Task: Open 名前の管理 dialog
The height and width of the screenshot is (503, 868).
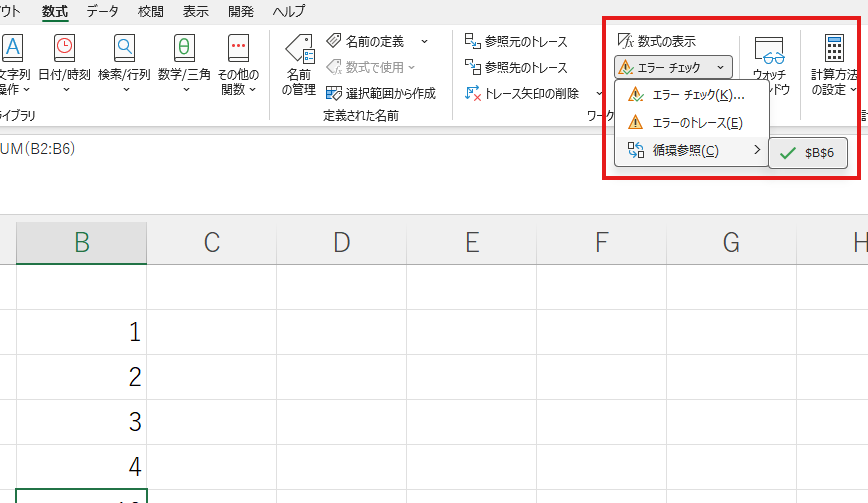Action: click(299, 65)
